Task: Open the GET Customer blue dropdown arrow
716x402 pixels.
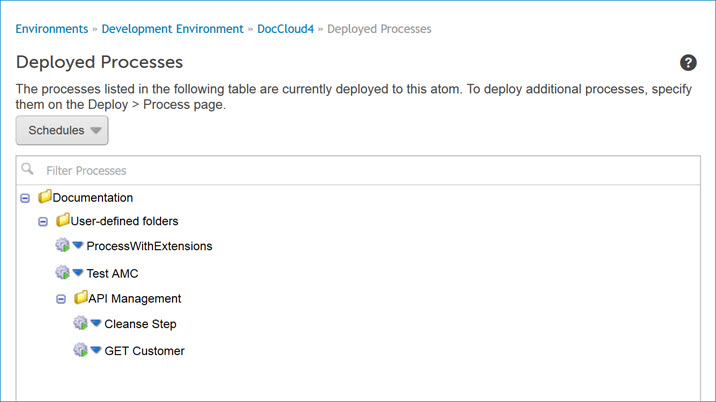Action: click(95, 350)
